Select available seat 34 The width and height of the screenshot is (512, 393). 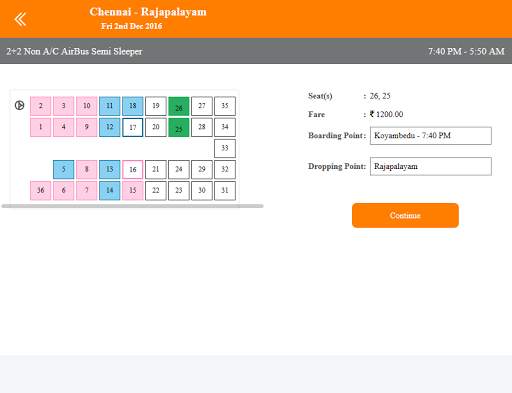pyautogui.click(x=225, y=127)
